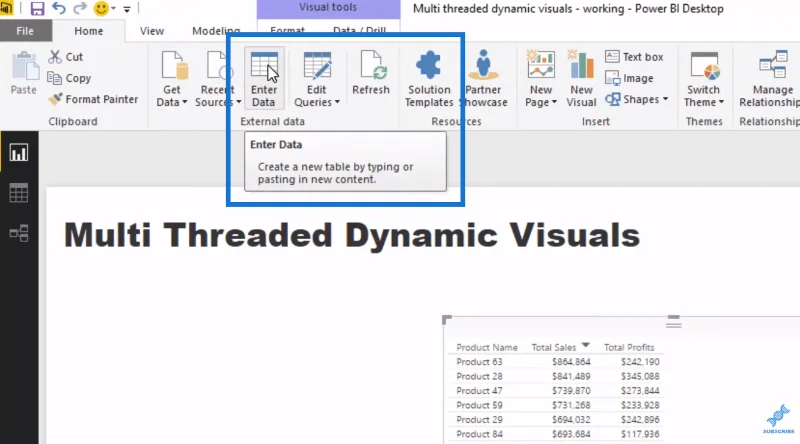The width and height of the screenshot is (800, 444).
Task: Select the Product 84 row
Action: (558, 434)
